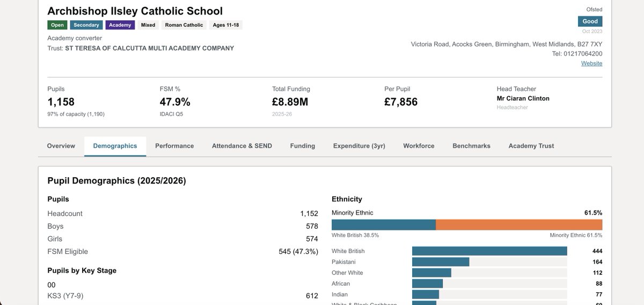Click the Mixed gender badge
This screenshot has height=305, width=644.
(x=148, y=25)
